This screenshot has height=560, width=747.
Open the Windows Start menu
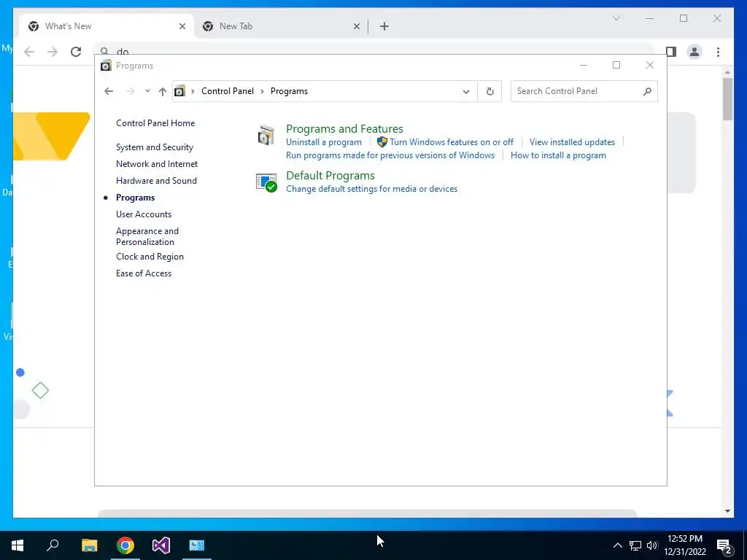[18, 545]
